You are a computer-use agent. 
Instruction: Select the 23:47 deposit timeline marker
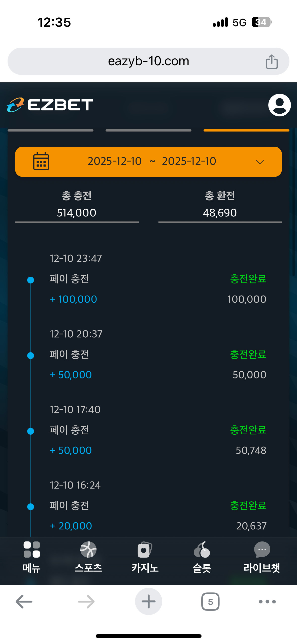click(30, 280)
